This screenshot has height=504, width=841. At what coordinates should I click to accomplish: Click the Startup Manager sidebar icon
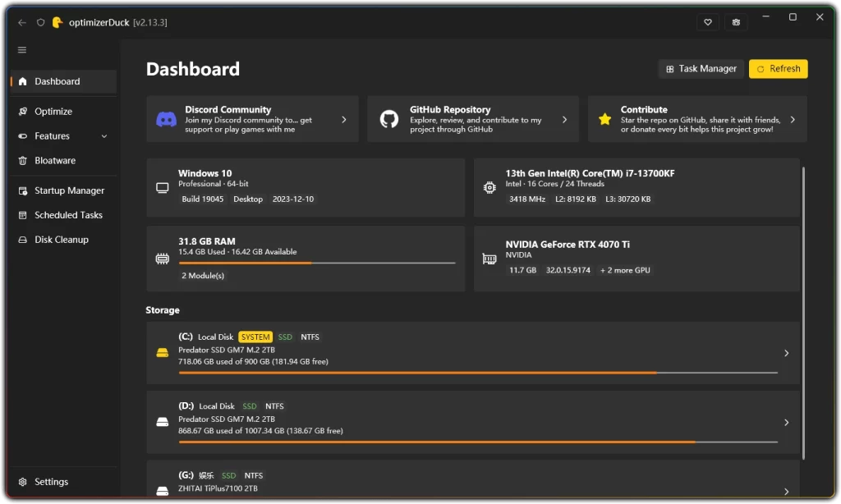pos(22,191)
